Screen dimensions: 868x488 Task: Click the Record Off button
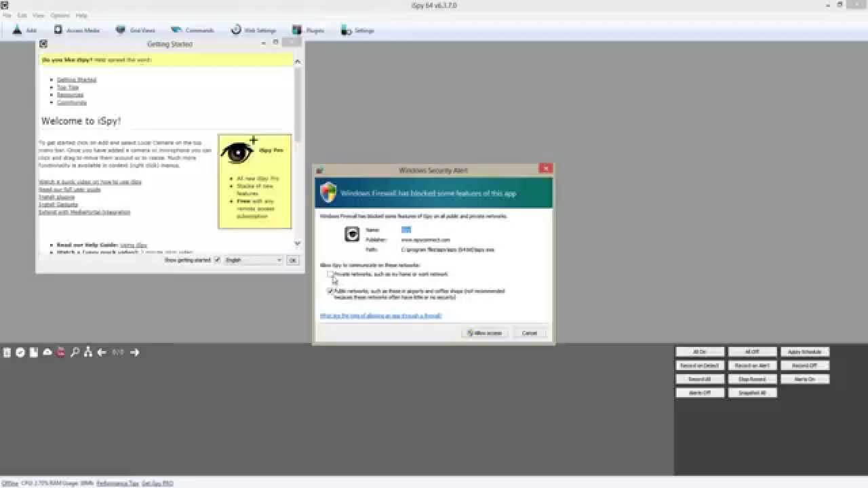click(805, 366)
